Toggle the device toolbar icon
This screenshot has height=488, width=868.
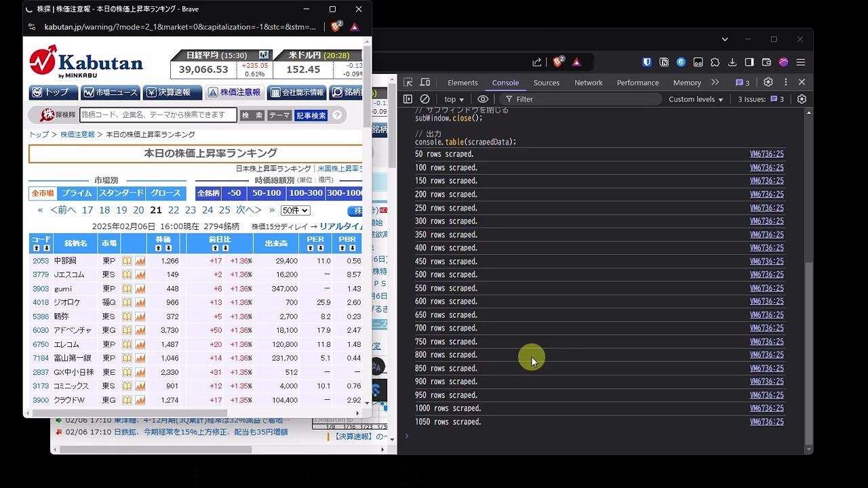[x=425, y=83]
